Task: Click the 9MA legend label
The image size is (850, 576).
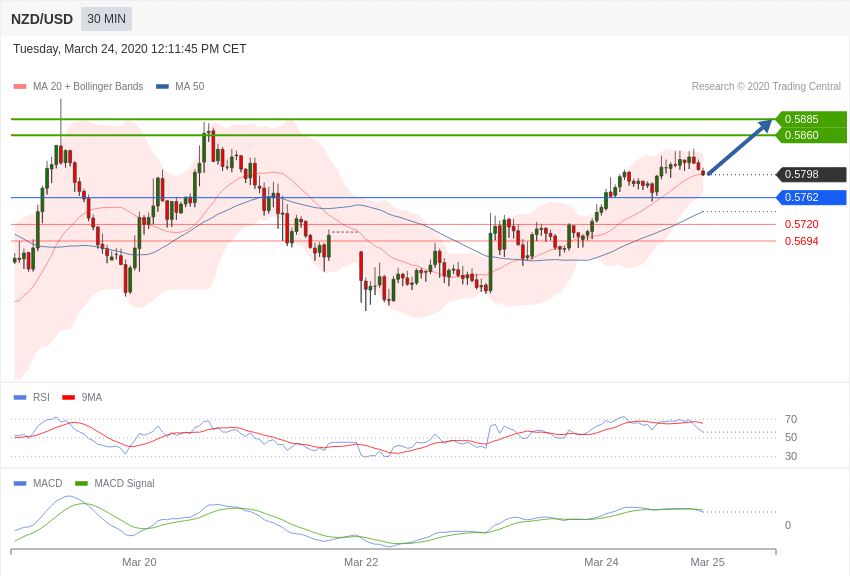Action: [92, 397]
